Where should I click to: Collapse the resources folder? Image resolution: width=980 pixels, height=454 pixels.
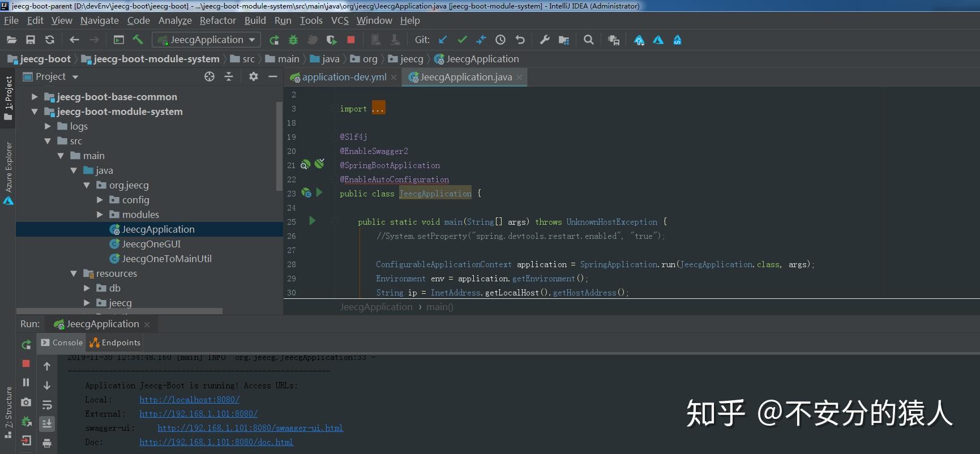74,273
